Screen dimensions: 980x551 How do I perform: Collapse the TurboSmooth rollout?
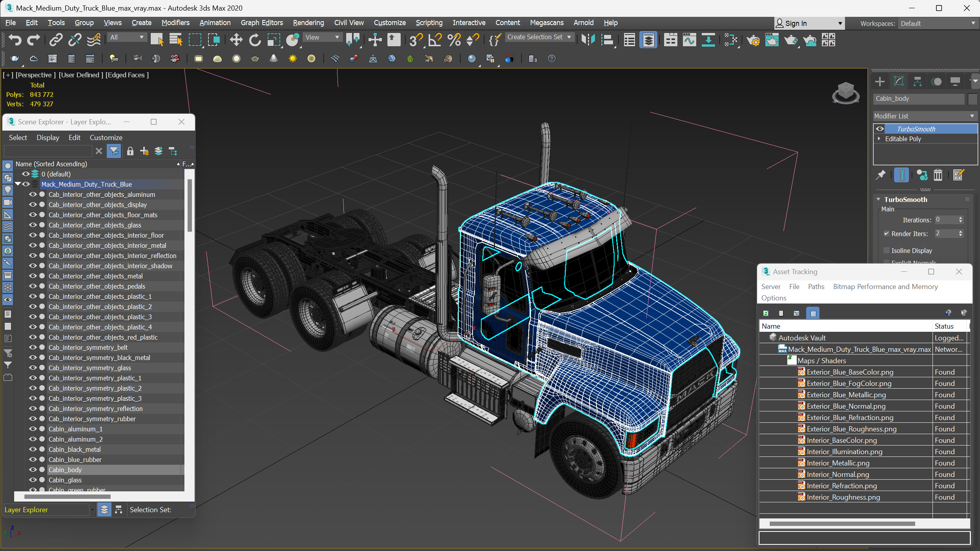879,199
